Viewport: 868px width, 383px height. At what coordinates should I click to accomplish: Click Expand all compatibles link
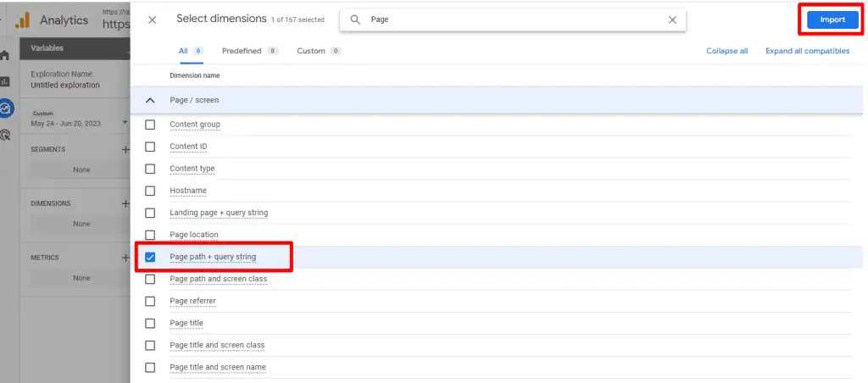click(x=807, y=51)
